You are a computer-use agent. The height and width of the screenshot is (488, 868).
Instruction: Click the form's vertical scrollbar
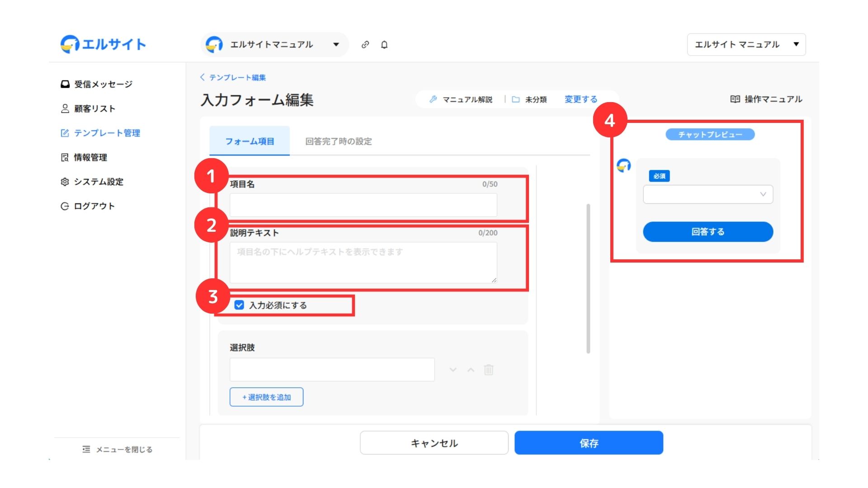pyautogui.click(x=588, y=278)
